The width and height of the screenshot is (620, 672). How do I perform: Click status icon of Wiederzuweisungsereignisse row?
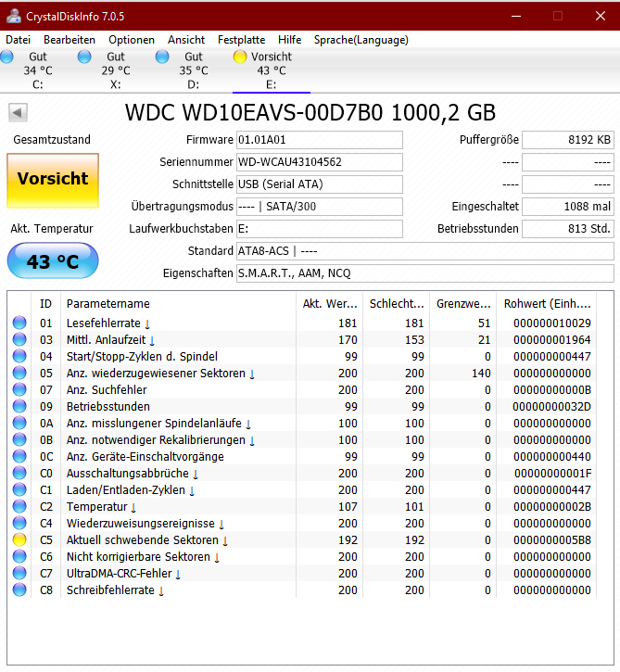tap(19, 524)
